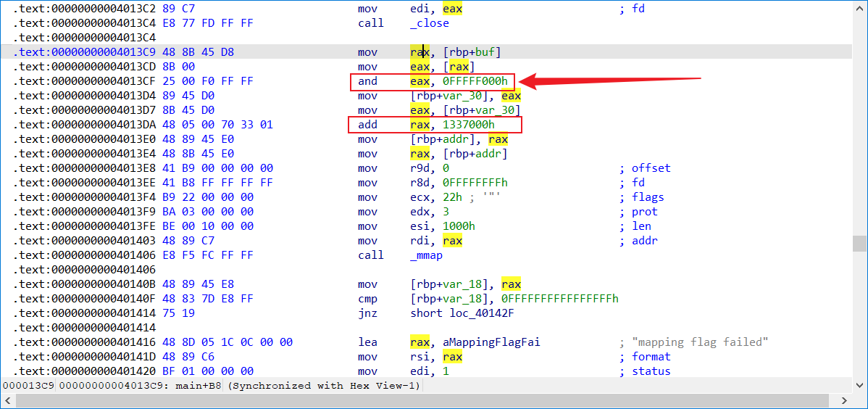Screen dimensions: 868x409
Task: Click the jnz instruction mnemonic
Action: tap(367, 313)
